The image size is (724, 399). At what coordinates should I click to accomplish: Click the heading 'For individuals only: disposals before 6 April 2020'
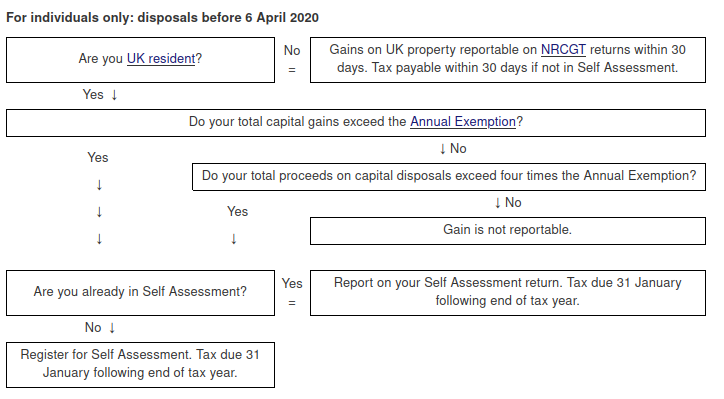pyautogui.click(x=162, y=18)
